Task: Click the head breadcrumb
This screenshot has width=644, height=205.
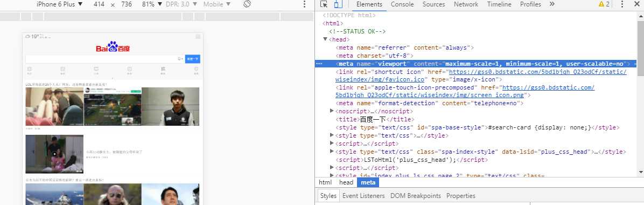Action: pyautogui.click(x=346, y=182)
